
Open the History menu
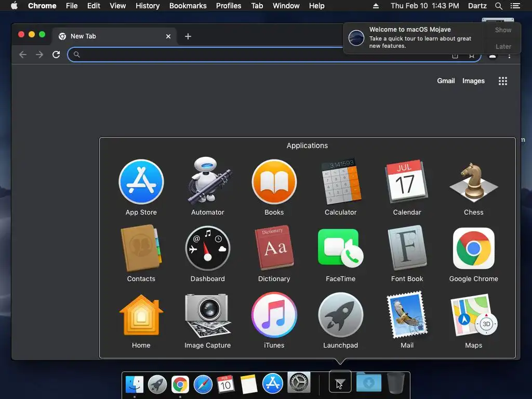pyautogui.click(x=148, y=6)
